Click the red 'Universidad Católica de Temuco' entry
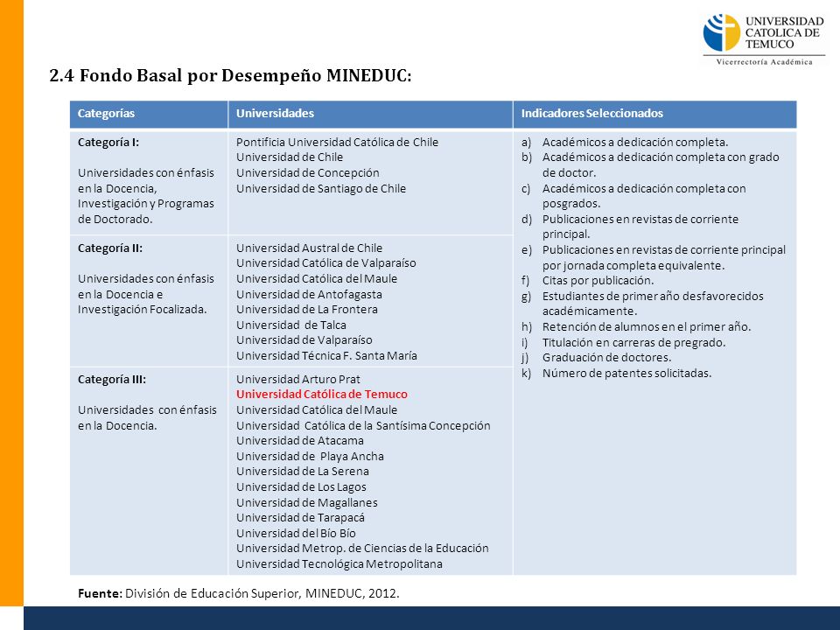Image resolution: width=840 pixels, height=630 pixels. (321, 395)
